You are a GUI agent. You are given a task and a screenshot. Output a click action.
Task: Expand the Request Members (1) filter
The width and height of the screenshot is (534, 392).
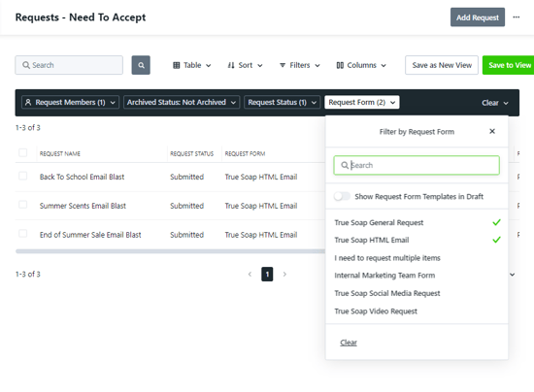(70, 102)
